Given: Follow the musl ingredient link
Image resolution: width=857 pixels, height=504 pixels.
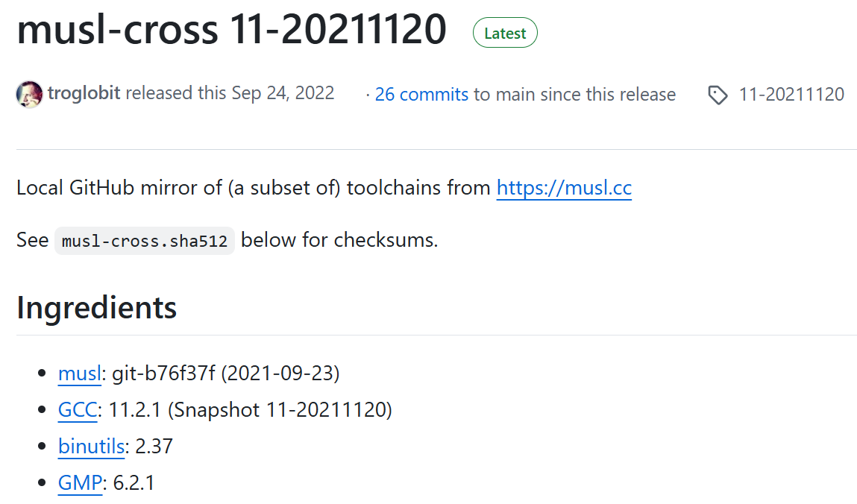Looking at the screenshot, I should pos(79,374).
